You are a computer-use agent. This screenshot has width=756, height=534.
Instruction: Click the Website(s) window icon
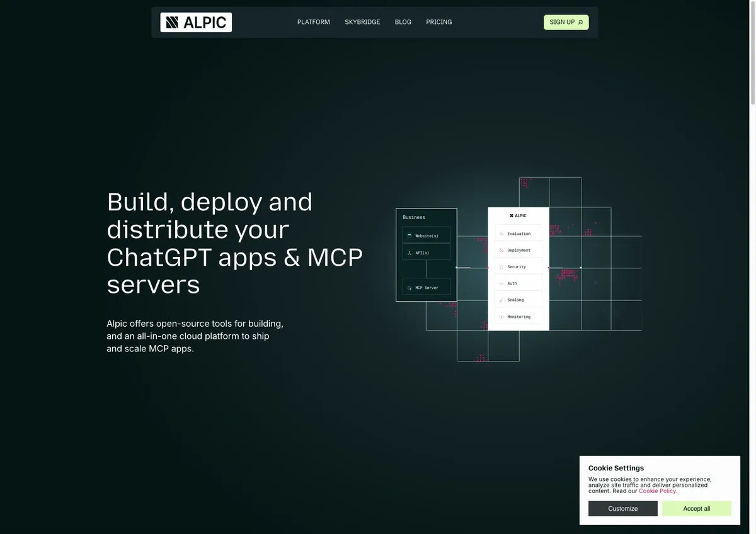(x=409, y=236)
